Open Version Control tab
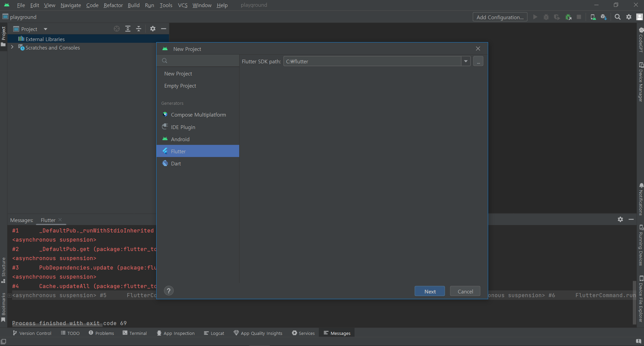 click(x=32, y=333)
